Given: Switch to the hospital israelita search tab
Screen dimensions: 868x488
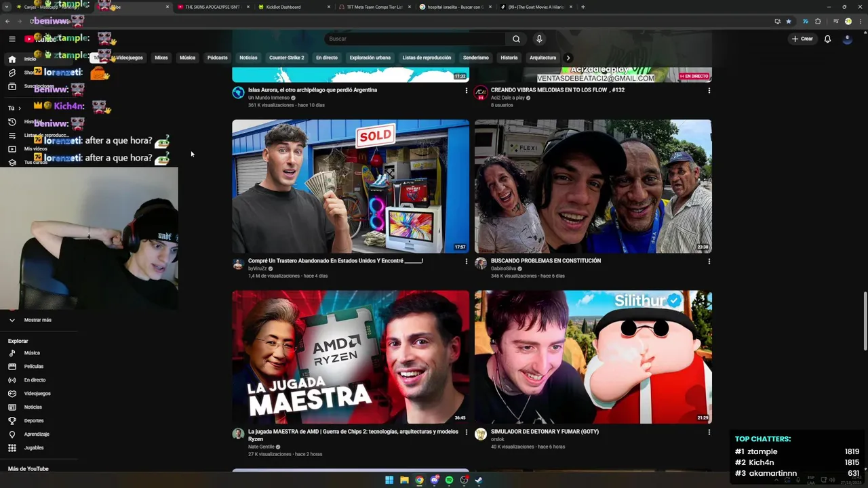Looking at the screenshot, I should point(455,7).
